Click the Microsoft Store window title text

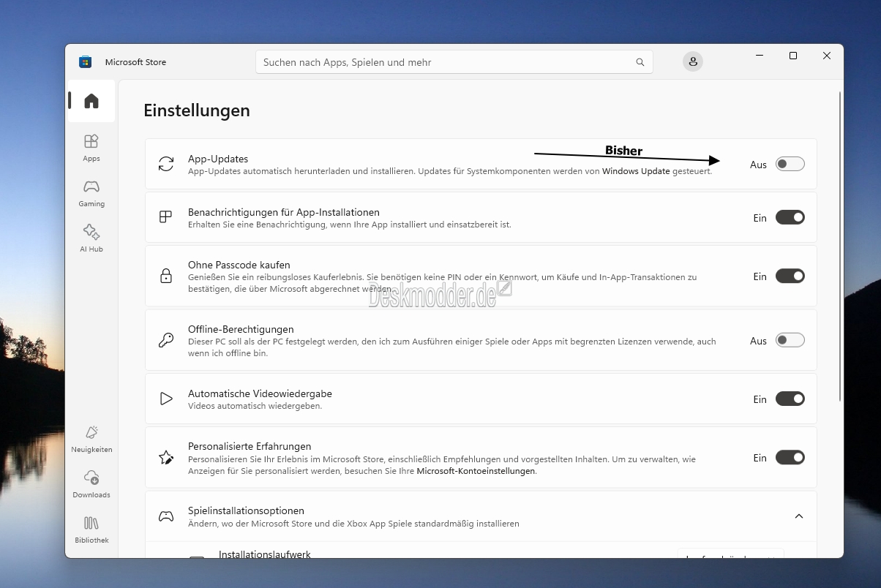coord(135,62)
